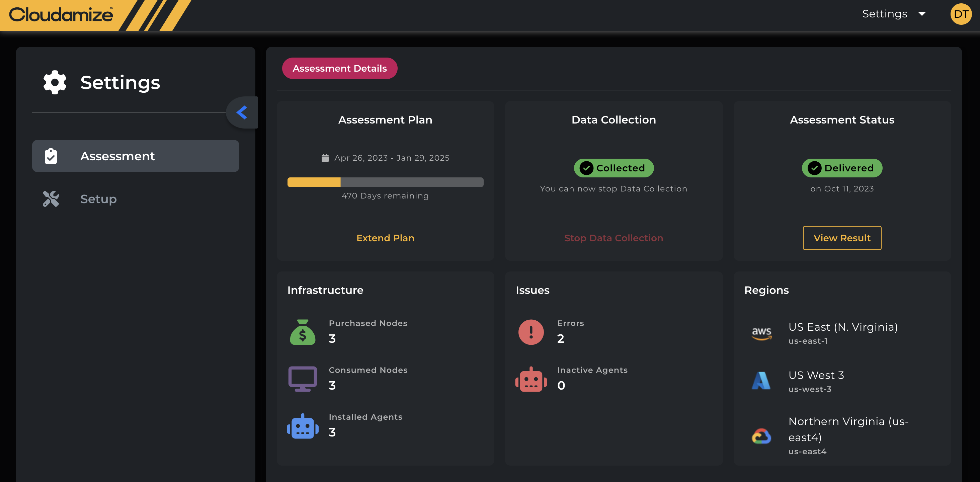
Task: Click the Google Cloud logo for Northern Virginia
Action: tap(761, 436)
